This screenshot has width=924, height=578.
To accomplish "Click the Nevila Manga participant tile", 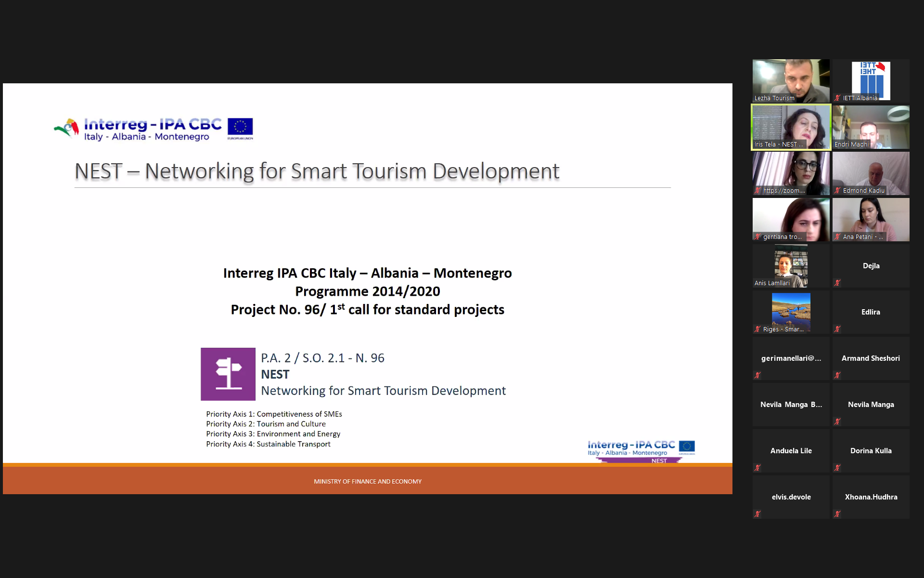I will click(871, 405).
